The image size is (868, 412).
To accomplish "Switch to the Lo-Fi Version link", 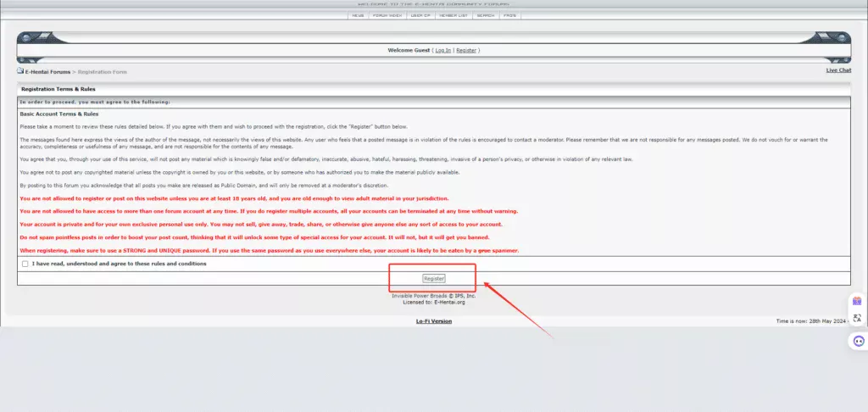I will [433, 321].
